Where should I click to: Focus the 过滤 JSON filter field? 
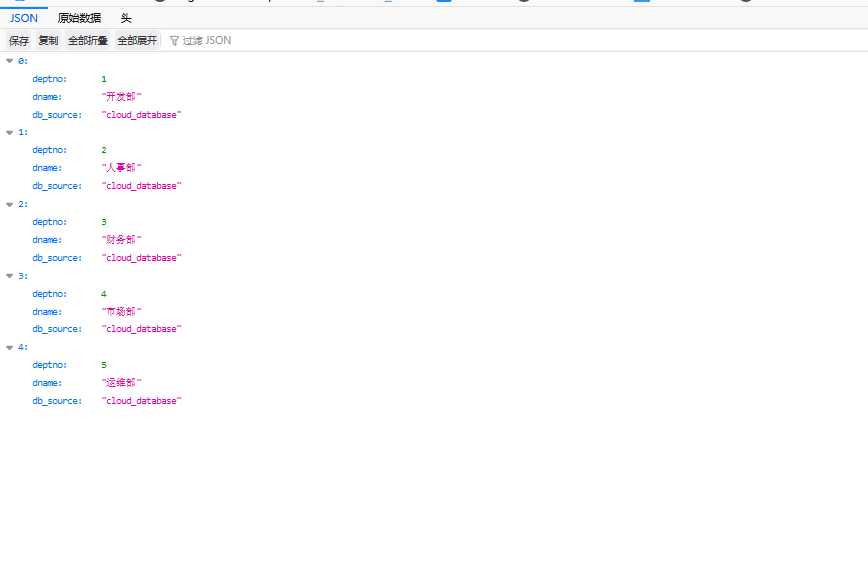(206, 40)
